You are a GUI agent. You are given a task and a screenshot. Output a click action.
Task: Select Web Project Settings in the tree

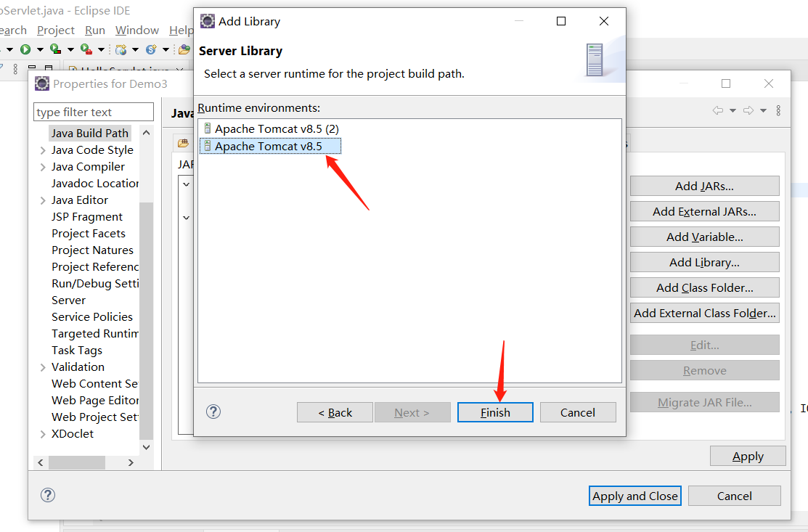(x=95, y=417)
